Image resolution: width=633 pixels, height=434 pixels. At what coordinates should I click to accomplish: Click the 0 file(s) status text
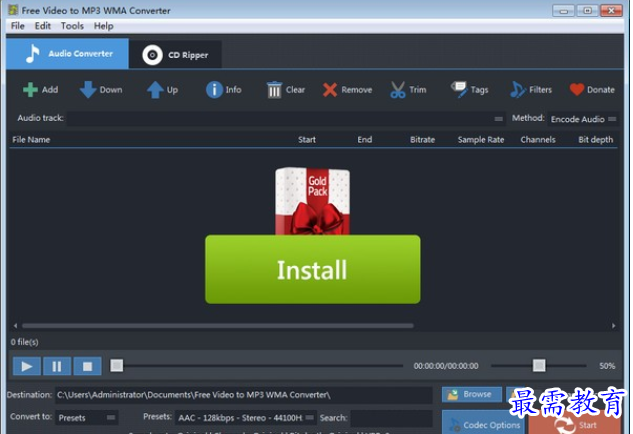25,342
